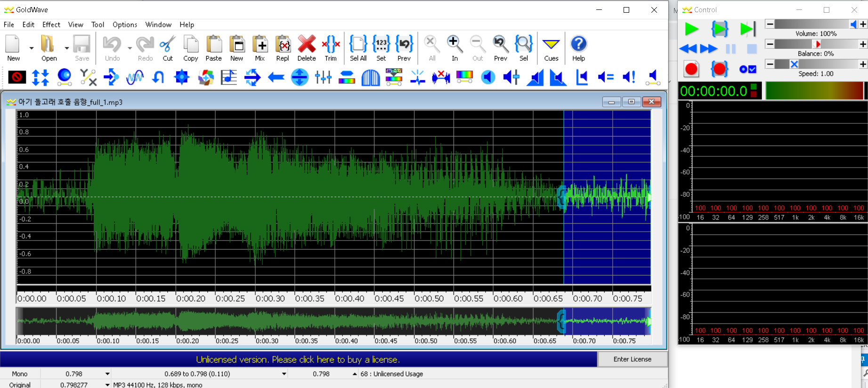The image size is (868, 388).
Task: Click the Enter License button
Action: [633, 359]
